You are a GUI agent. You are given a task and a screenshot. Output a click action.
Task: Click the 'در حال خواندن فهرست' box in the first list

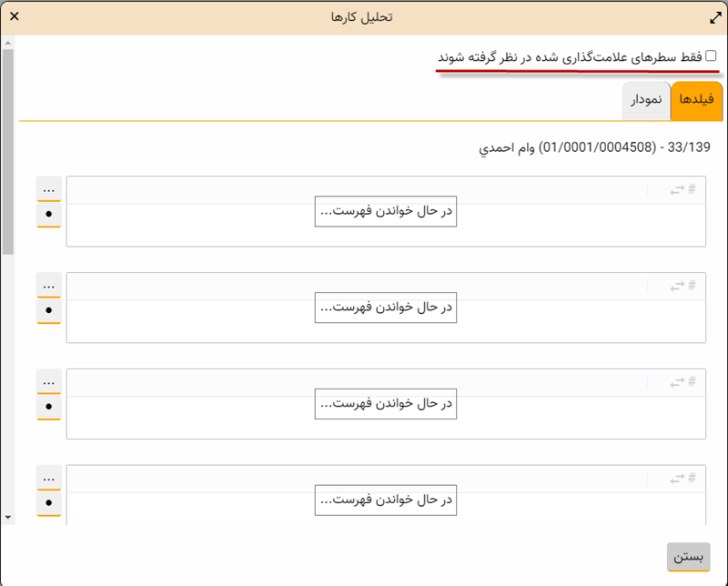click(x=385, y=211)
